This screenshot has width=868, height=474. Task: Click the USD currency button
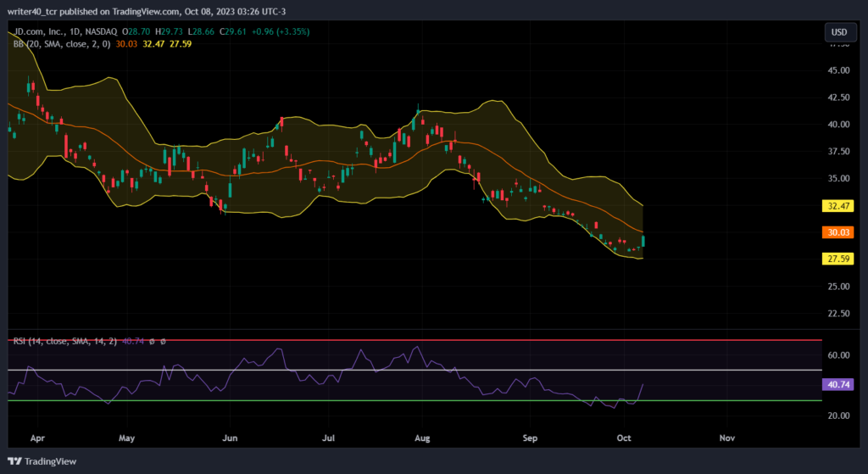click(x=839, y=32)
